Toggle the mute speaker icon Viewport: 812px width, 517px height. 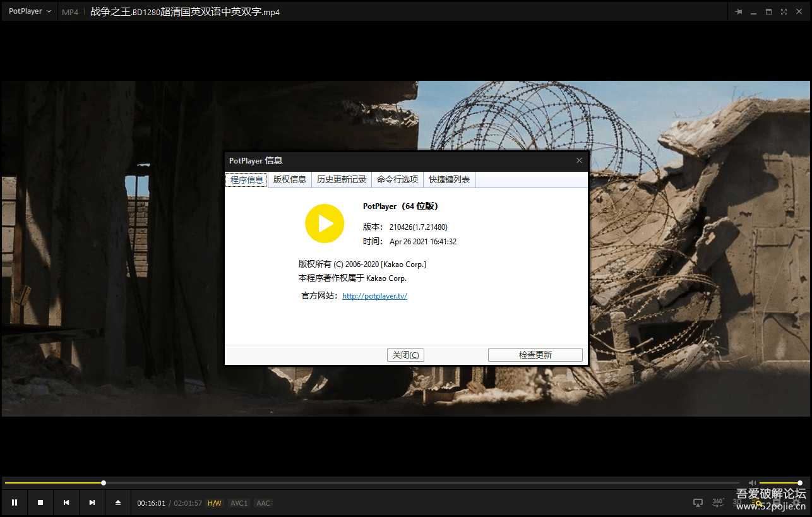coord(752,482)
